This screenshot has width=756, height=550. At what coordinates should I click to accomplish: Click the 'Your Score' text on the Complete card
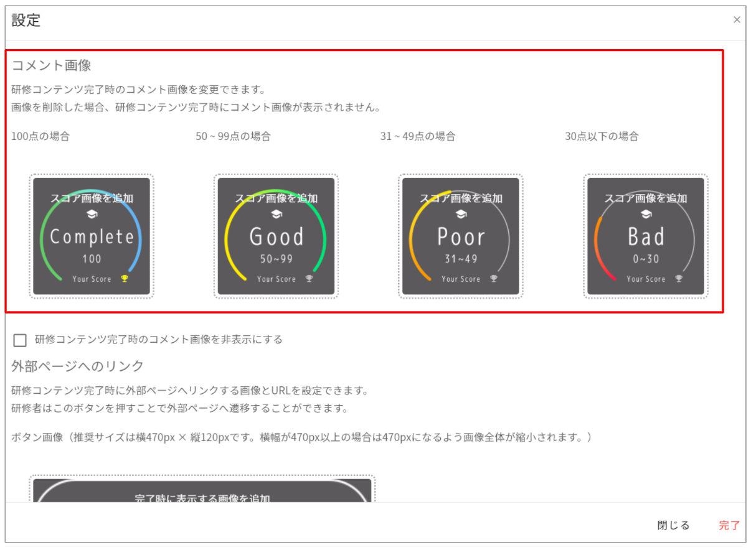92,279
